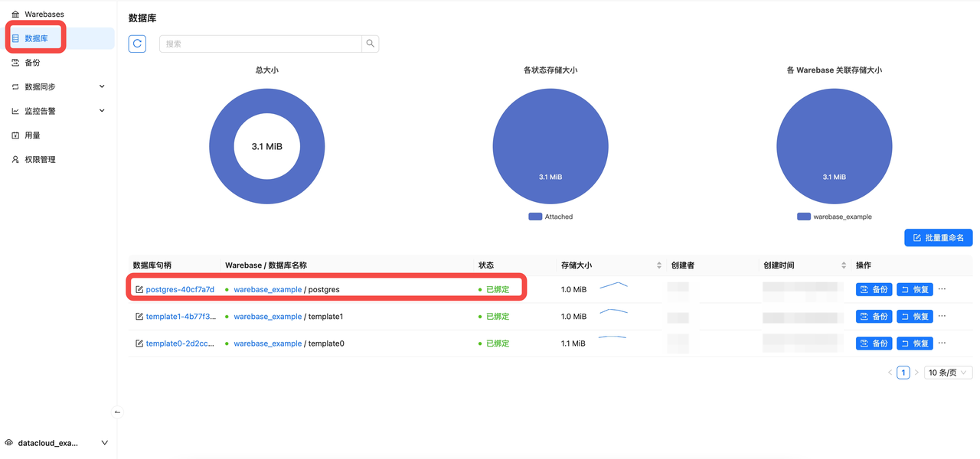The image size is (980, 459).
Task: Open template1-4b77f3 database link
Action: click(x=180, y=317)
